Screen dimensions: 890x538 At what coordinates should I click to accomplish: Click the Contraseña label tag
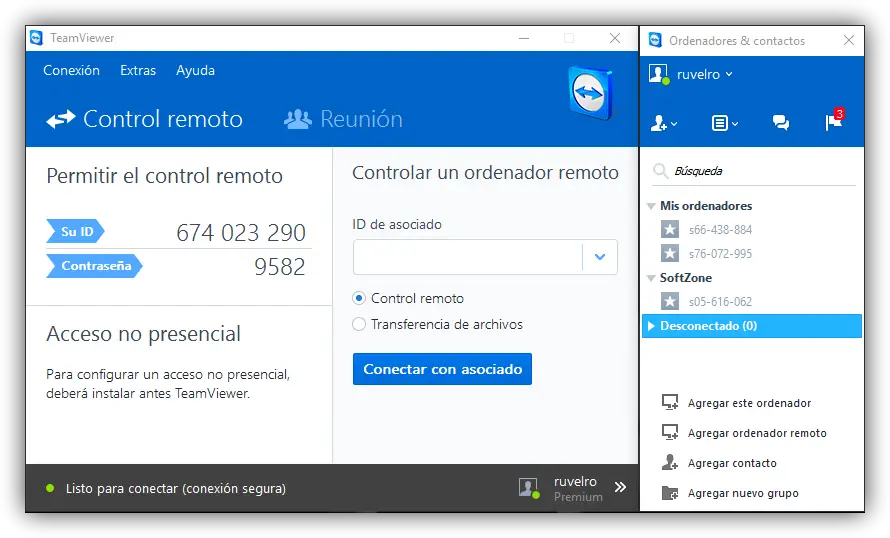click(x=94, y=266)
